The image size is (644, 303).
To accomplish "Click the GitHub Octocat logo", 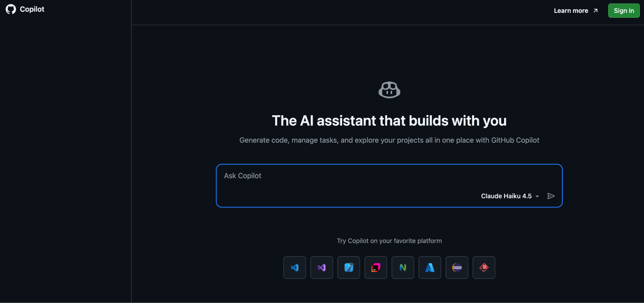I will (x=11, y=9).
